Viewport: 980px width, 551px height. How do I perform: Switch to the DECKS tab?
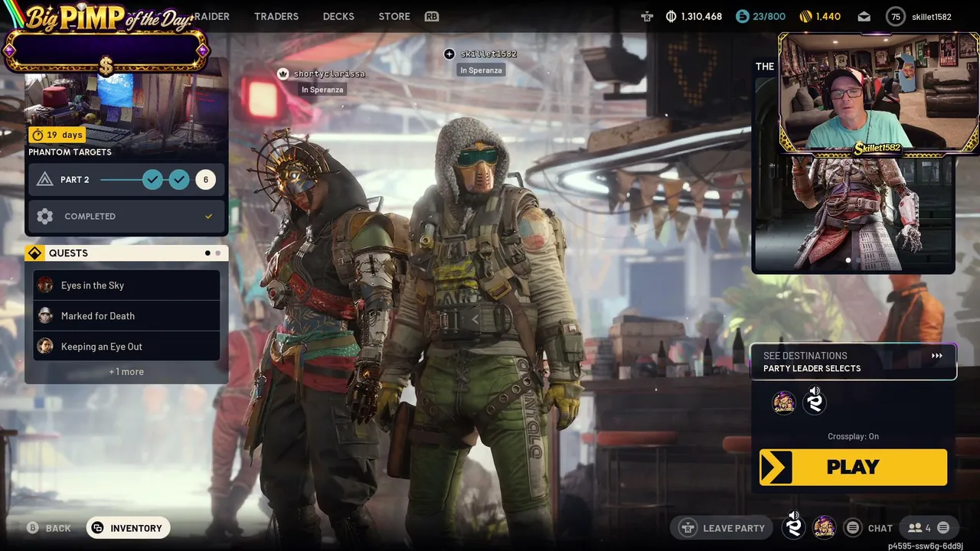click(338, 16)
